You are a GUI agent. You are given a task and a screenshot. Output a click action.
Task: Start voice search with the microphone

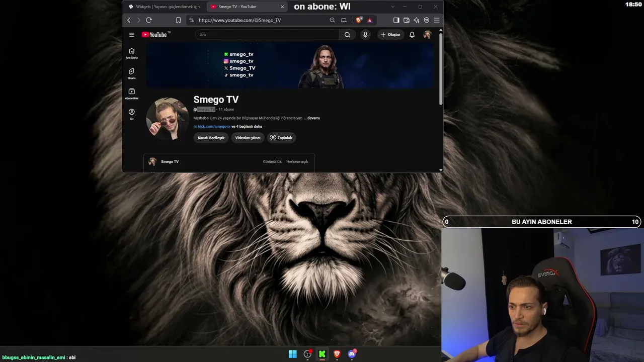click(365, 35)
